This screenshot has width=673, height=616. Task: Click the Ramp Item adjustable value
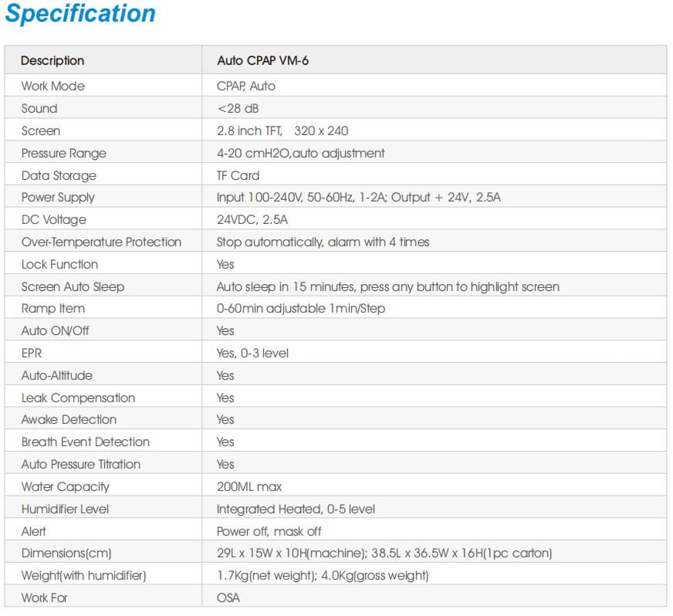(x=300, y=309)
